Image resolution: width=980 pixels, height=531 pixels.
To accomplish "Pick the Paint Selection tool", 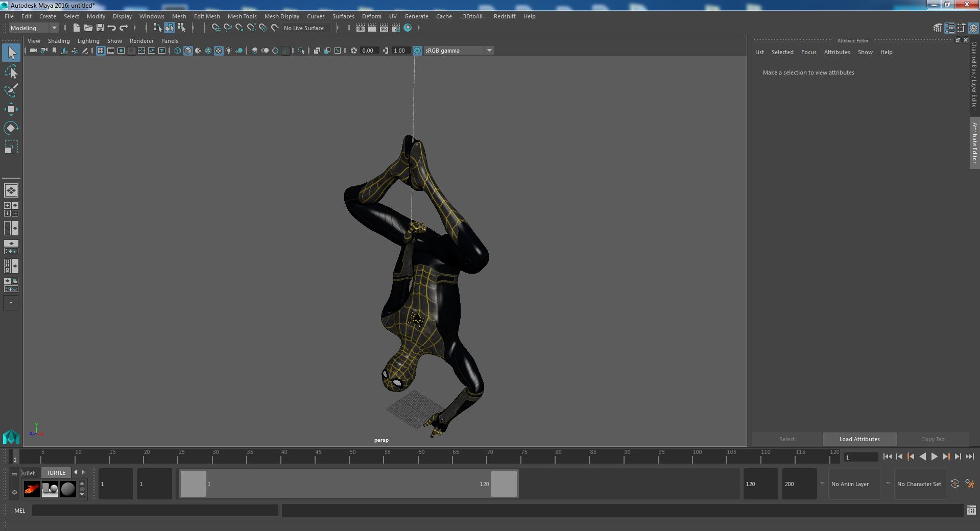I will [x=11, y=90].
